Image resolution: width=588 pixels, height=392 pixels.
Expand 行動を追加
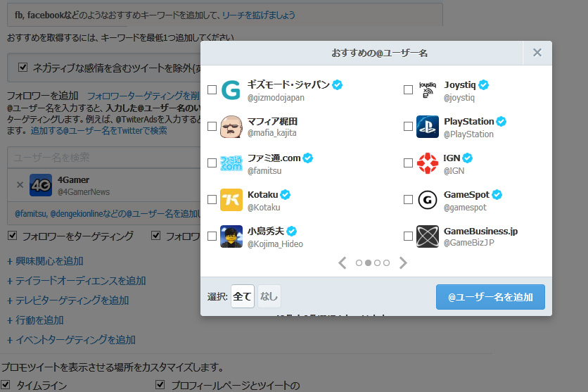point(36,320)
